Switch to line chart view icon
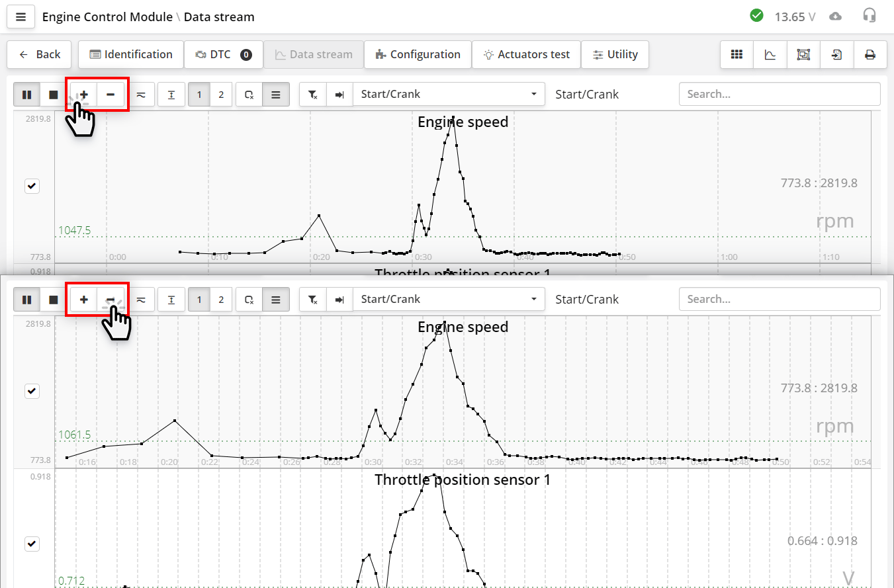 tap(770, 55)
